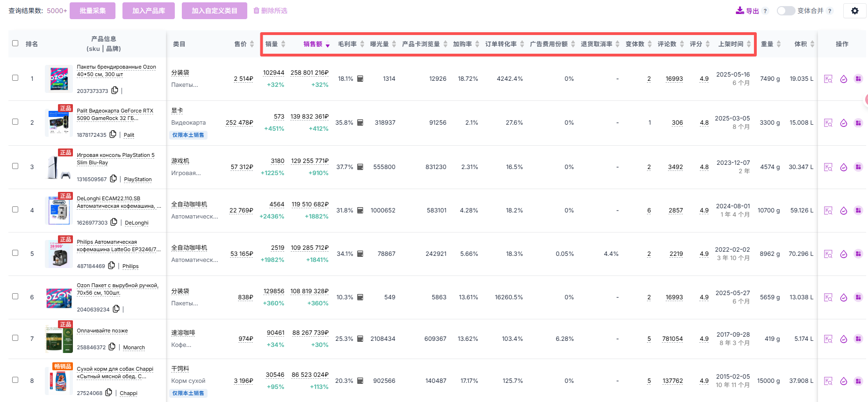Sort by 销售额 column header
This screenshot has height=402, width=868.
pyautogui.click(x=316, y=44)
